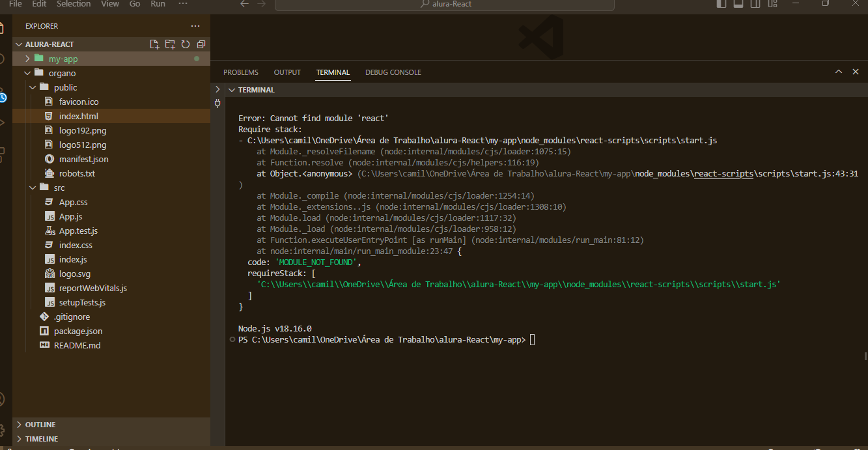The height and width of the screenshot is (450, 868).
Task: Go back using the navigation arrow
Action: [x=244, y=4]
